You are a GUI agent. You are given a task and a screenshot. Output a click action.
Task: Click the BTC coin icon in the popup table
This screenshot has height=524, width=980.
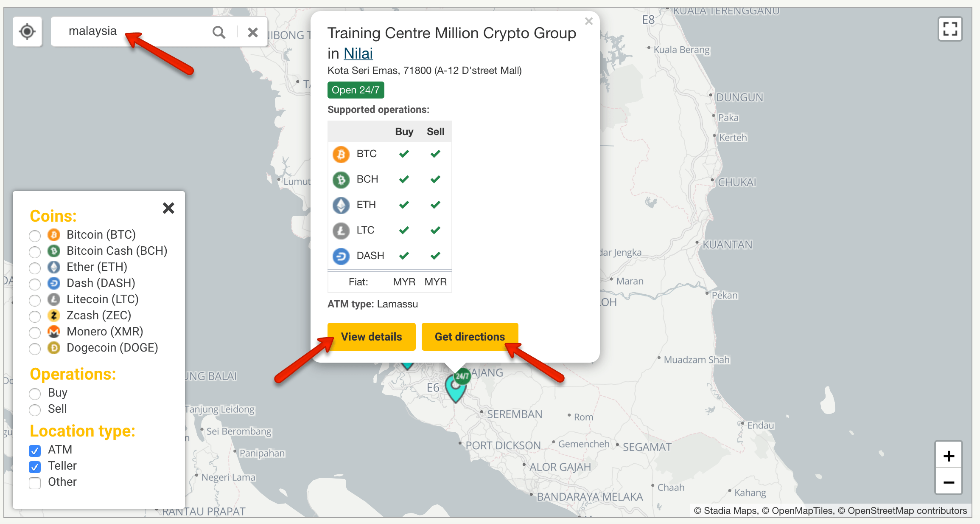click(341, 154)
